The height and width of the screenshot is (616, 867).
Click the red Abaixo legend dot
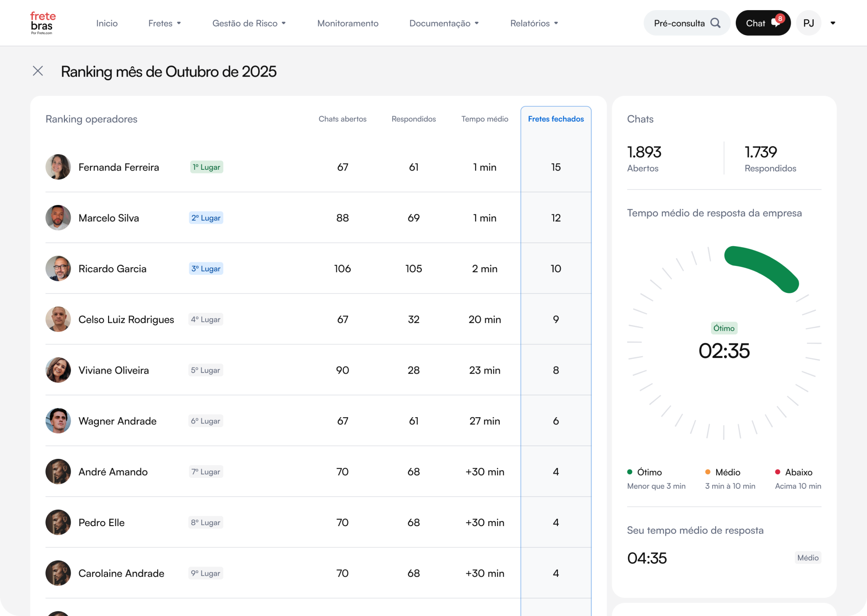(778, 472)
